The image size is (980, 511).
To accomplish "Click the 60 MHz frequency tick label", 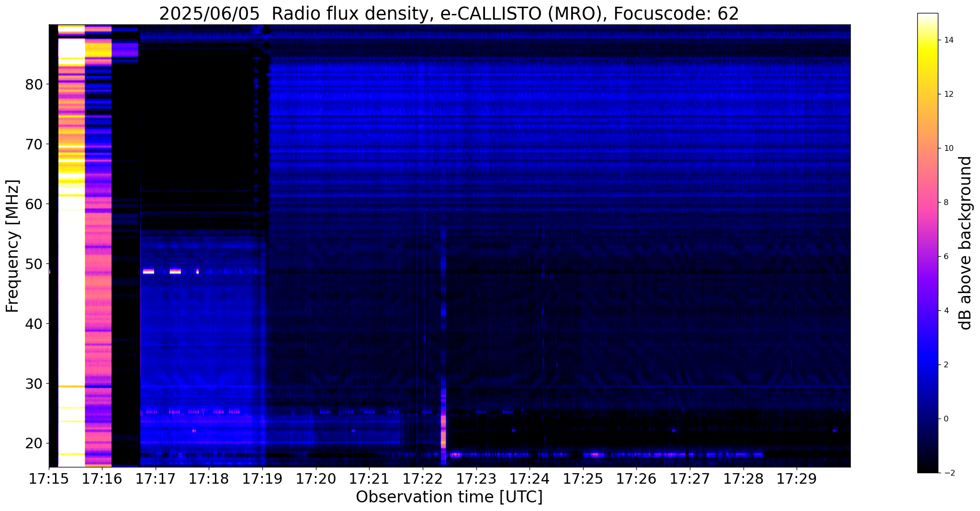I will pyautogui.click(x=34, y=204).
